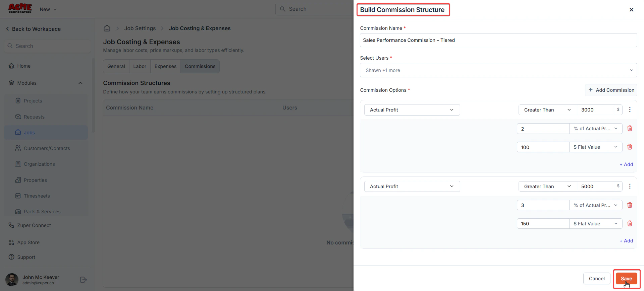Click the 100 flat value field
This screenshot has height=291, width=644.
(543, 147)
